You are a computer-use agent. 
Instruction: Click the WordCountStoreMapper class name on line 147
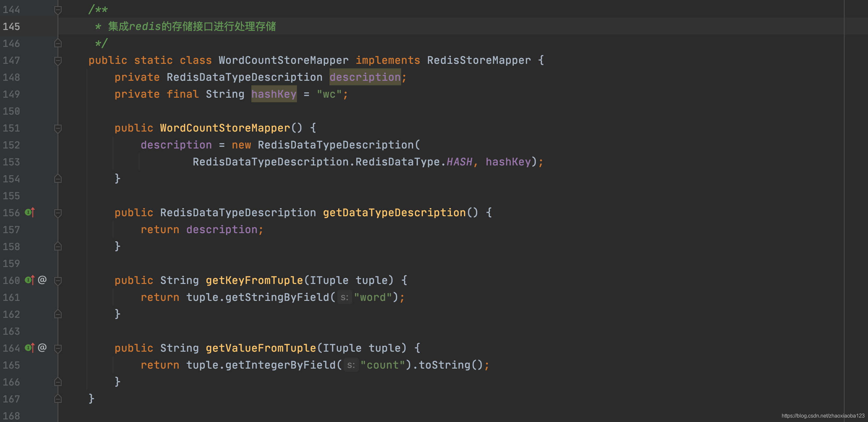click(283, 60)
